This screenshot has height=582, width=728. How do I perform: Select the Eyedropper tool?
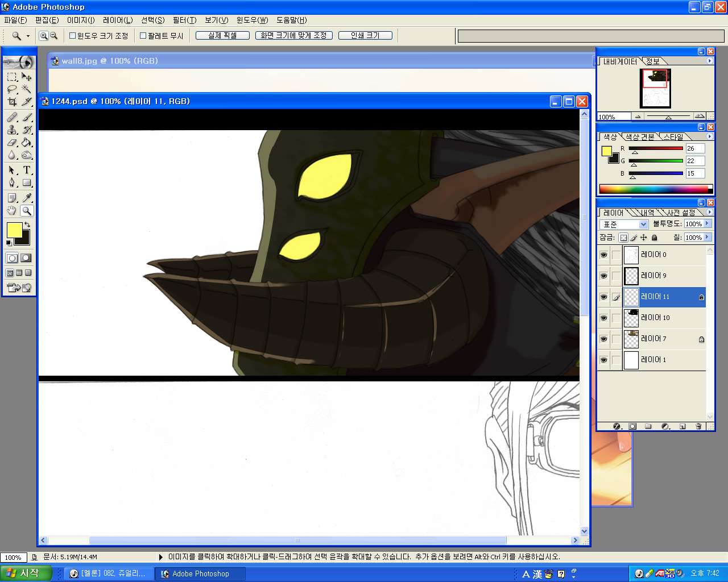pos(27,198)
